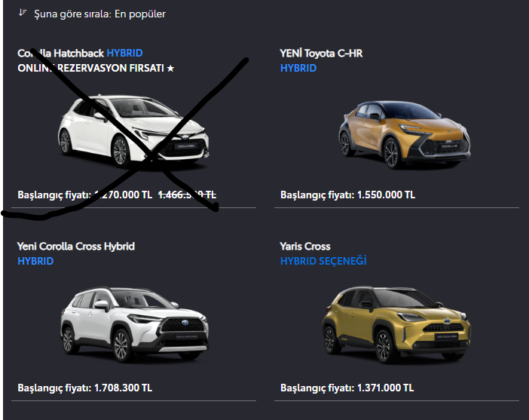Click the HYBRID label under Toyota C-HR

[298, 68]
